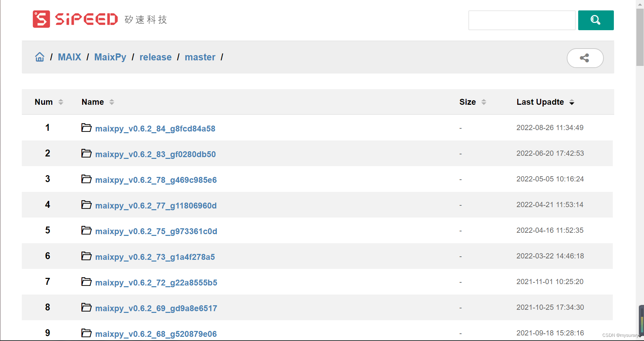Navigate to master breadcrumb
This screenshot has width=644, height=341.
pos(200,57)
